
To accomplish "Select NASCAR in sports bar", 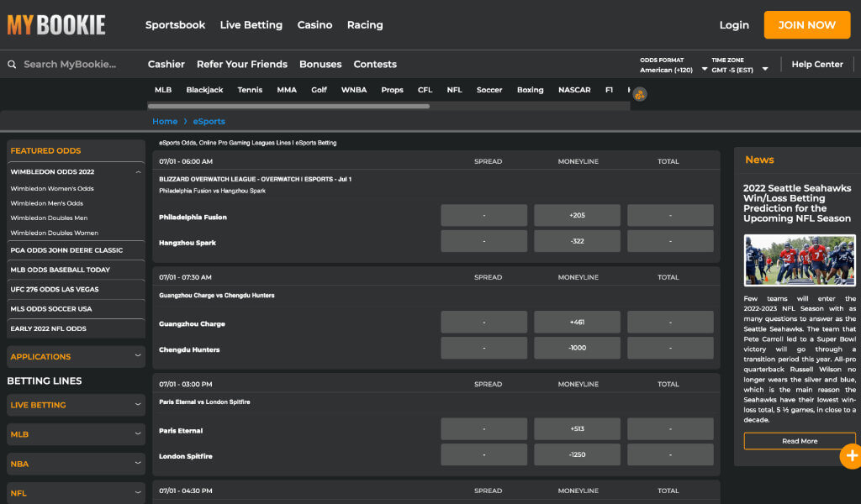I will (x=574, y=90).
